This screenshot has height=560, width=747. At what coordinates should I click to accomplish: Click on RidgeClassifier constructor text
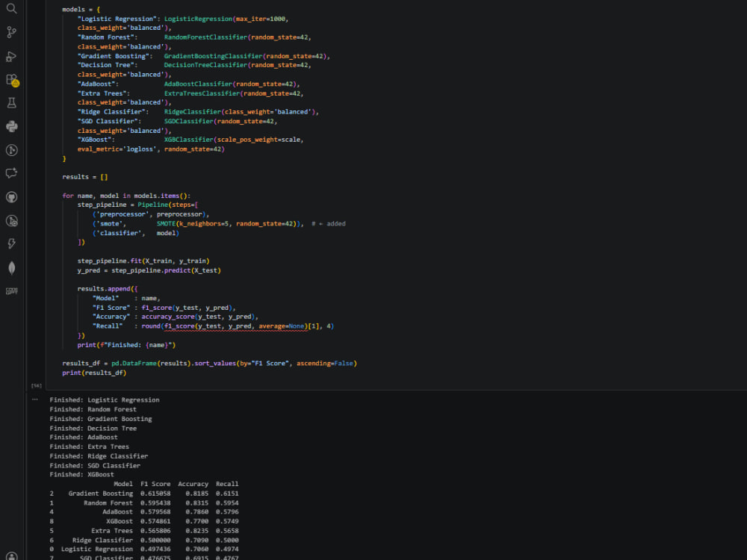[x=240, y=112]
